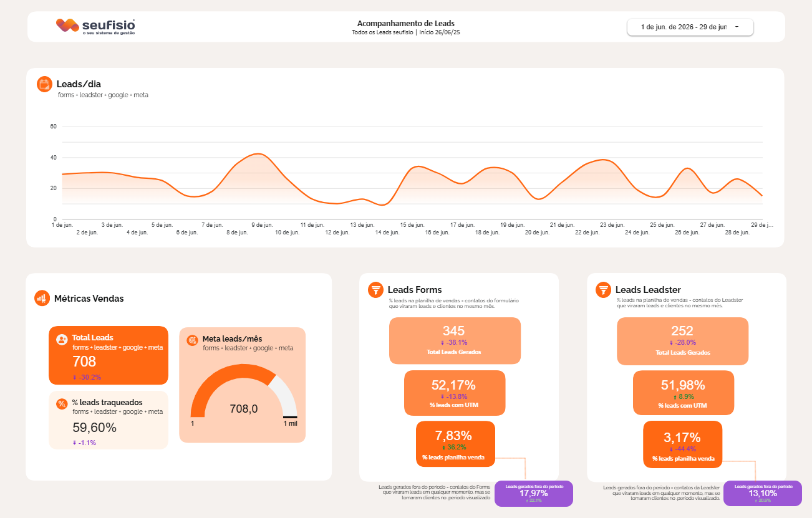Click the 345 Total Leads Gerados value in Leads Forms
Screen dimensions: 812x518
click(x=454, y=331)
